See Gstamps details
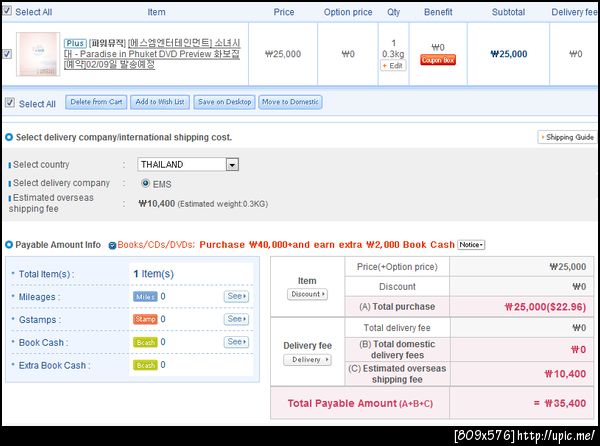Screen dimensions: 600x446 [x=236, y=319]
